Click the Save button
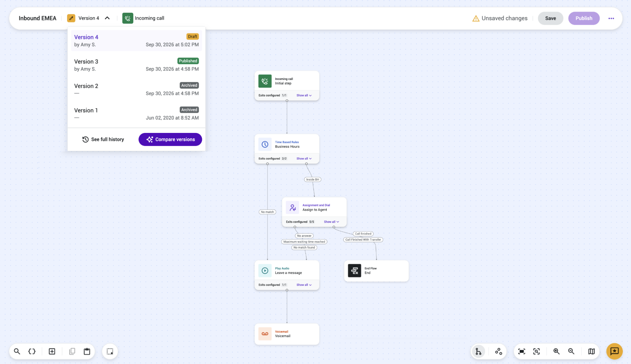 click(x=550, y=18)
